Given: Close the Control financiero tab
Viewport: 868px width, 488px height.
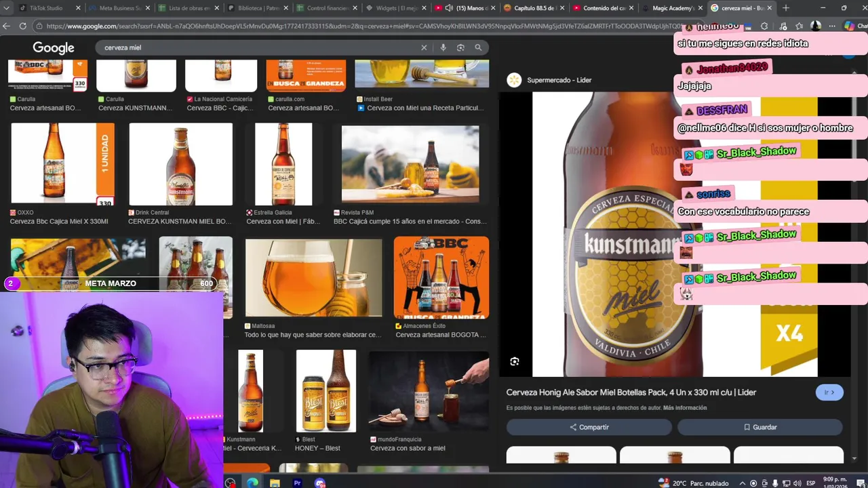Looking at the screenshot, I should point(355,8).
